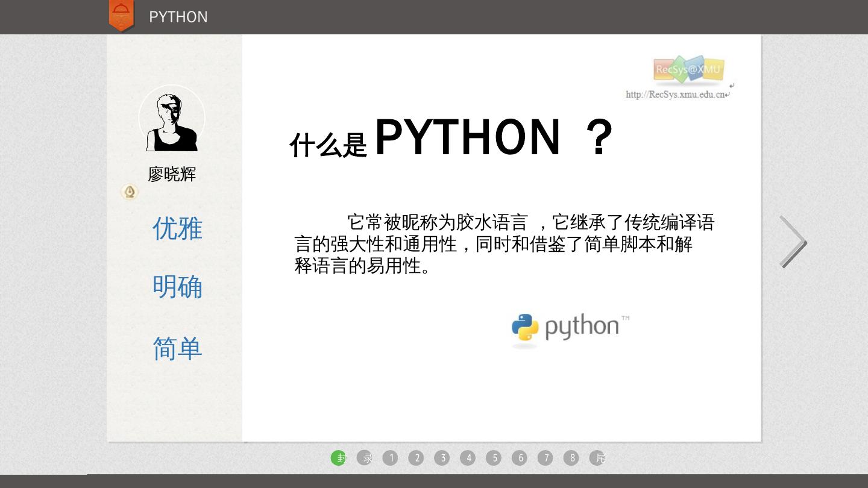Screen dimensions: 868x488
Task: Click the name 廖晓辉 under the avatar
Action: click(172, 175)
